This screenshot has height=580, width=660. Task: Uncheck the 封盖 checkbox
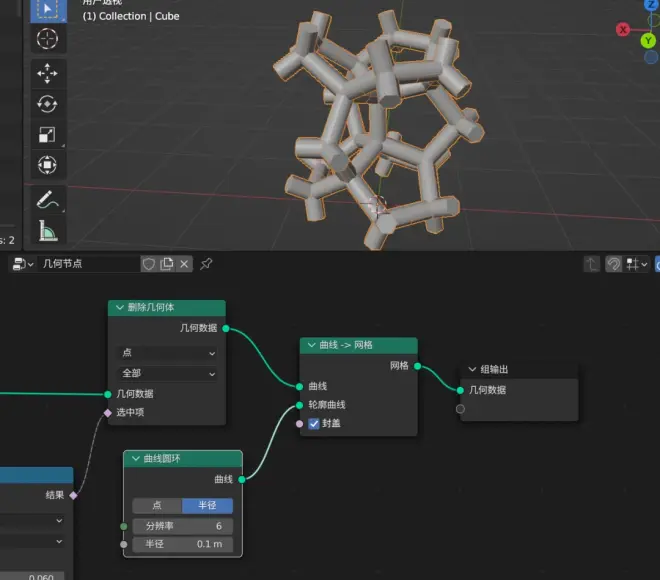(x=314, y=424)
